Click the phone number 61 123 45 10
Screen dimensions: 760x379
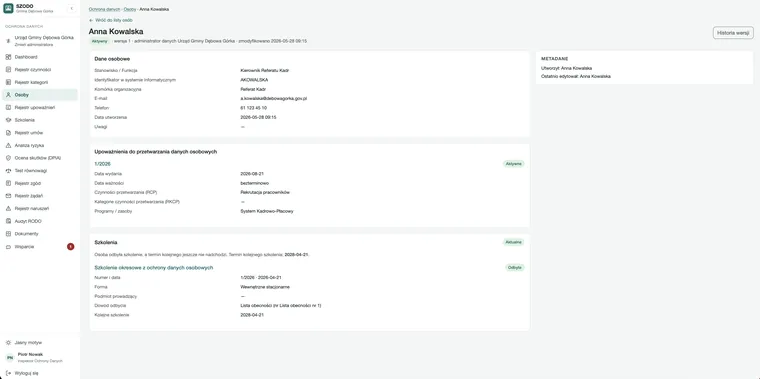[x=253, y=108]
